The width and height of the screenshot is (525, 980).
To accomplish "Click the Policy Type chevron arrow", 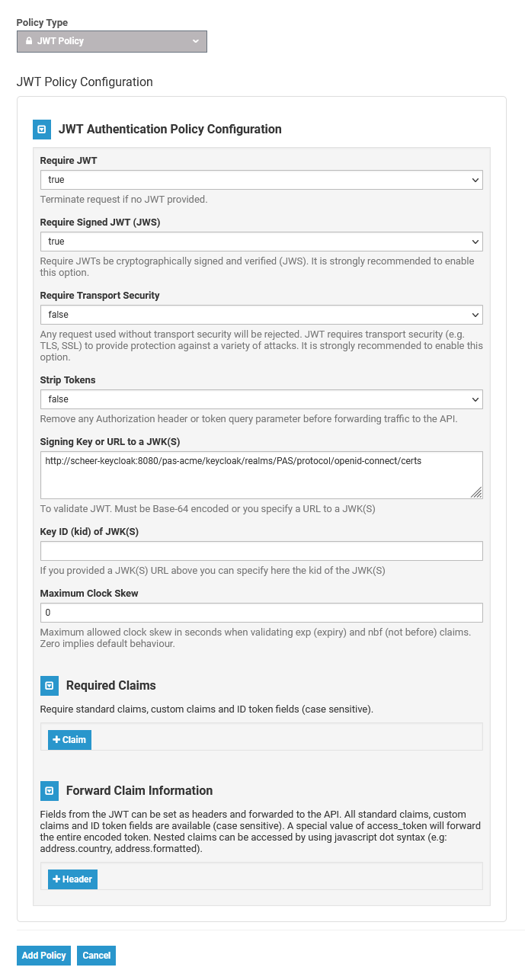I will (x=196, y=41).
